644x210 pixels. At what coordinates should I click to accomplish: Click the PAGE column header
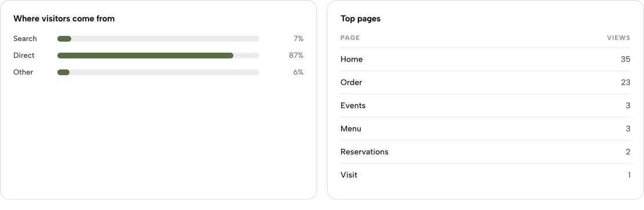(x=350, y=38)
